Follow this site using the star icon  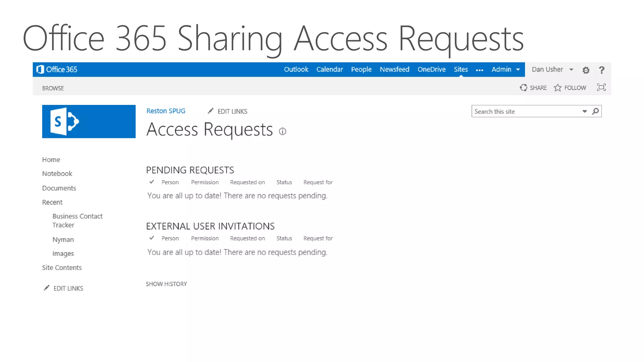click(558, 88)
